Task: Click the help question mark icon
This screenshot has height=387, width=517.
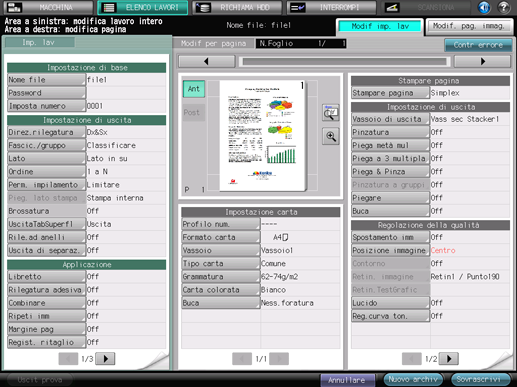Action: pyautogui.click(x=504, y=7)
